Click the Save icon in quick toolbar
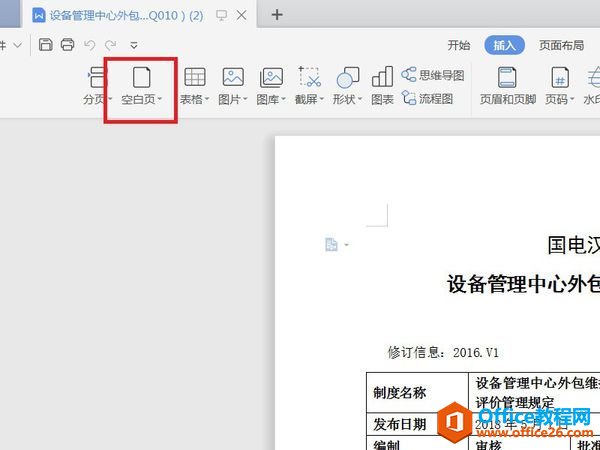600x450 pixels. click(46, 45)
